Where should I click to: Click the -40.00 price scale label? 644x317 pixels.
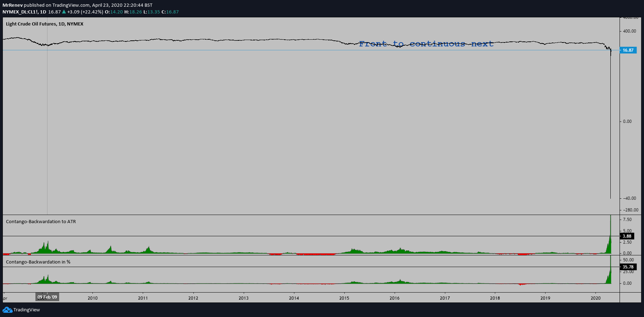coord(630,198)
